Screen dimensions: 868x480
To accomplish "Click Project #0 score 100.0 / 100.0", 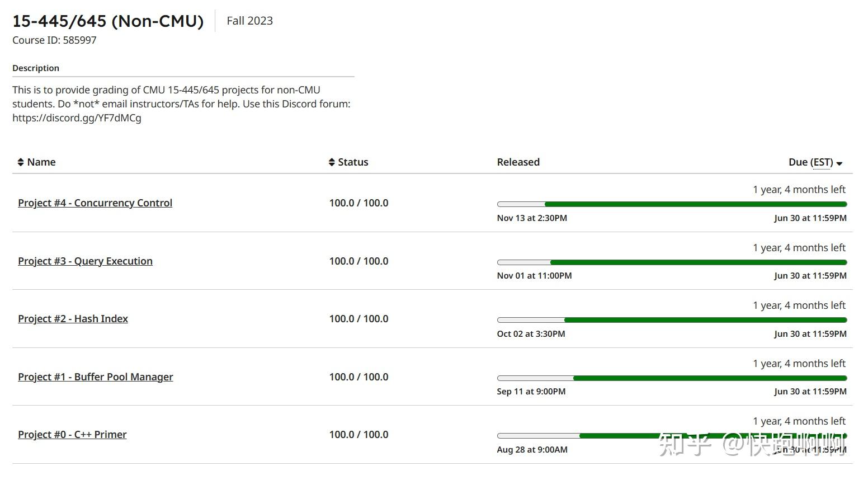I will coord(358,434).
